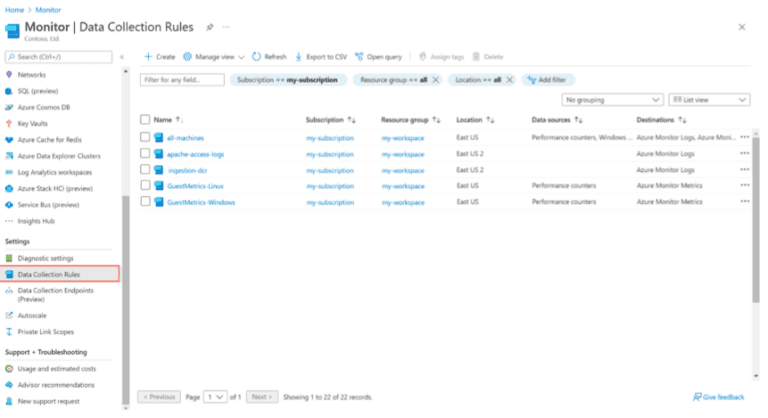Pin the Monitor page with pin icon

[x=210, y=27]
